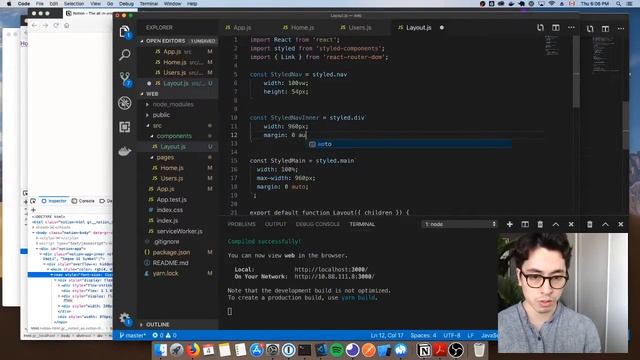Open the localhost:3000 link in terminal
640x360 pixels.
pyautogui.click(x=331, y=269)
